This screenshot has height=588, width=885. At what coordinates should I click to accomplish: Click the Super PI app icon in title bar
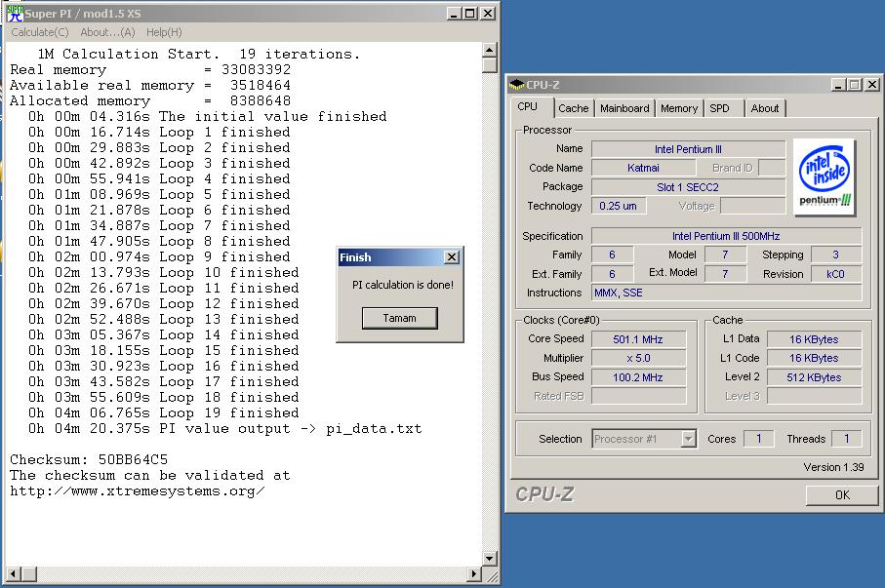point(16,13)
